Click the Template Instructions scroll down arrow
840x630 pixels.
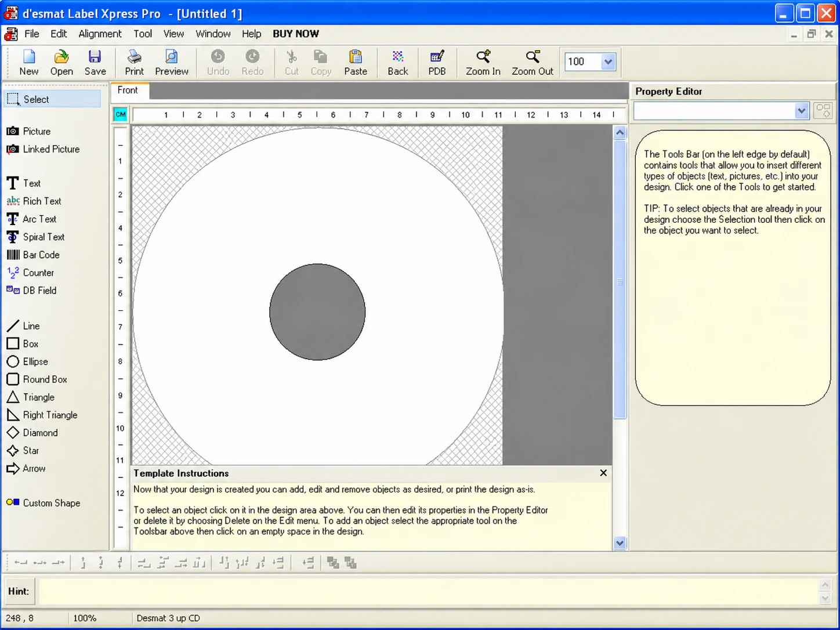point(620,543)
